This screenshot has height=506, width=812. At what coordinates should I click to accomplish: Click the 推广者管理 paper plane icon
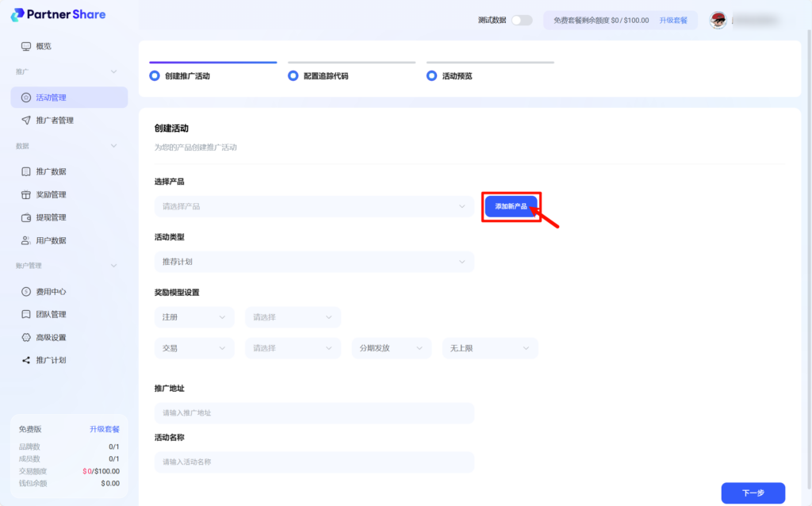point(26,121)
